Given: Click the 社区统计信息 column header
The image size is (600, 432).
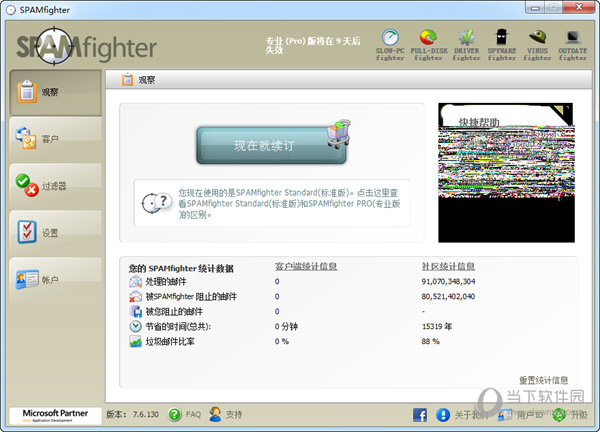Looking at the screenshot, I should 448,266.
